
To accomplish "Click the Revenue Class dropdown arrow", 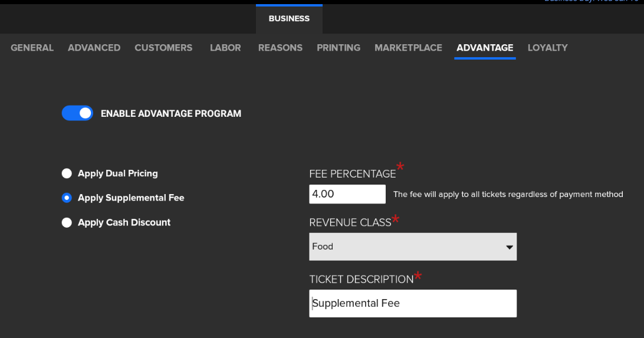I will pyautogui.click(x=509, y=247).
